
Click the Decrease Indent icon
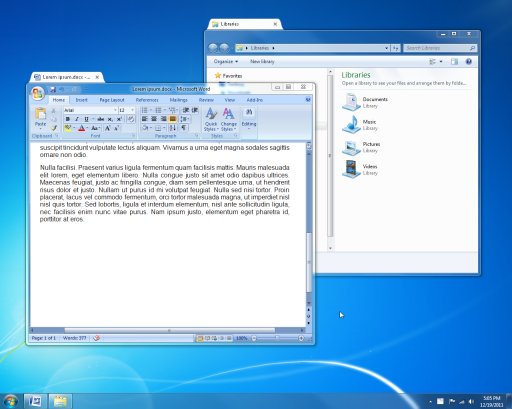[186, 110]
